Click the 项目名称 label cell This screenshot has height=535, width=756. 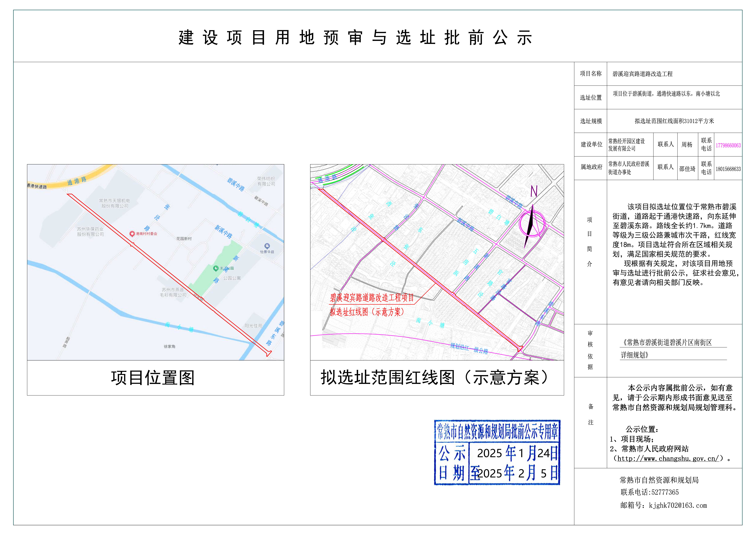pos(591,74)
